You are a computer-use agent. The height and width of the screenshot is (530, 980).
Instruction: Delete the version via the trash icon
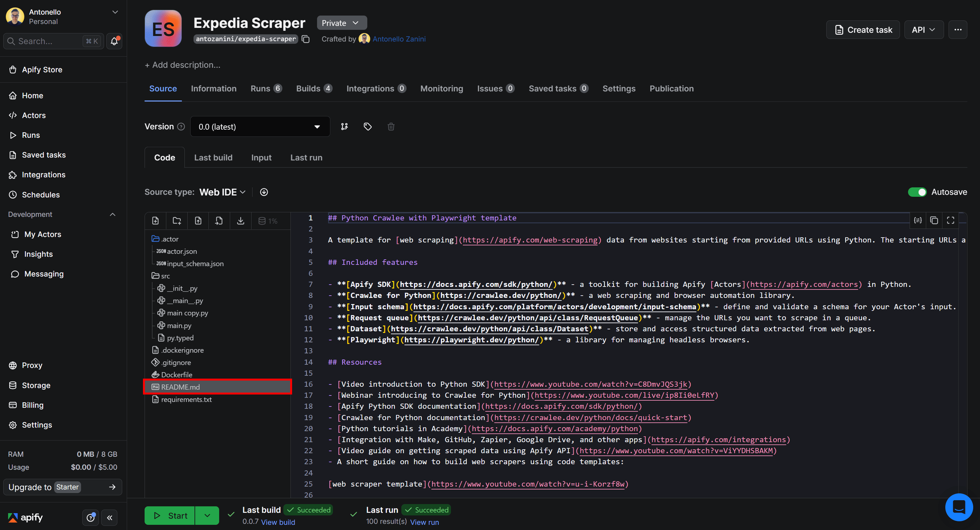[391, 126]
